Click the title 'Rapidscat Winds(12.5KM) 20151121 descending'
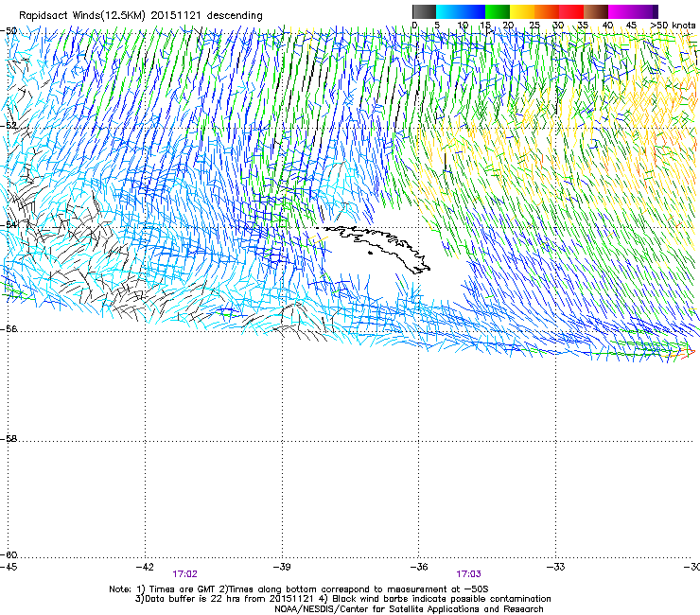 [x=141, y=16]
